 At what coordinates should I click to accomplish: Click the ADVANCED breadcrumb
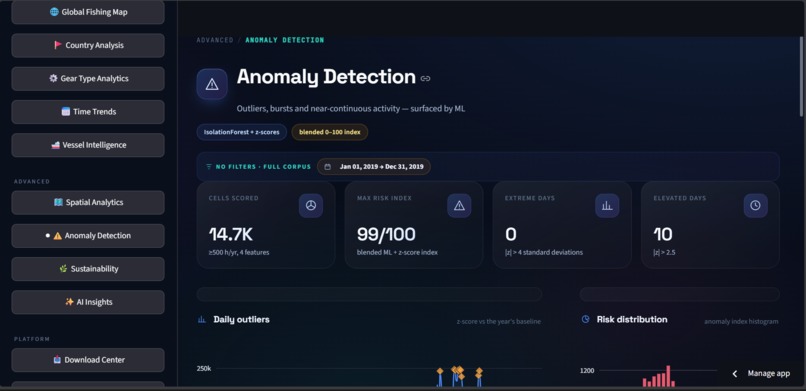tap(215, 40)
